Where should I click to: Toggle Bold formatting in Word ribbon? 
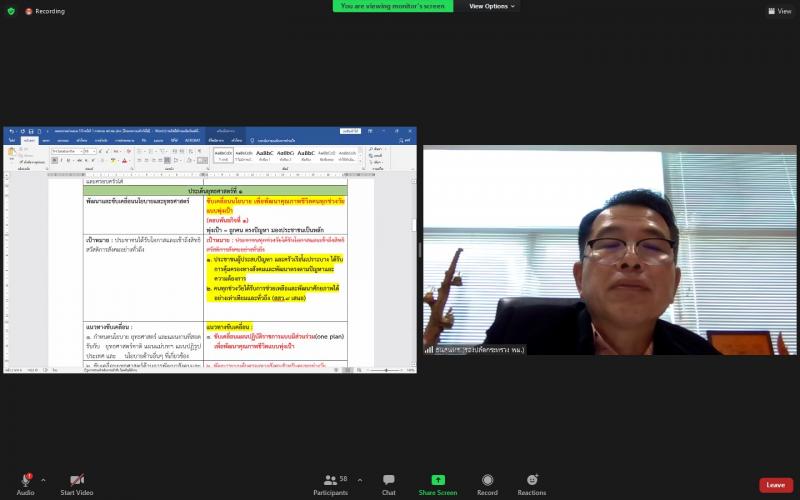[55, 161]
